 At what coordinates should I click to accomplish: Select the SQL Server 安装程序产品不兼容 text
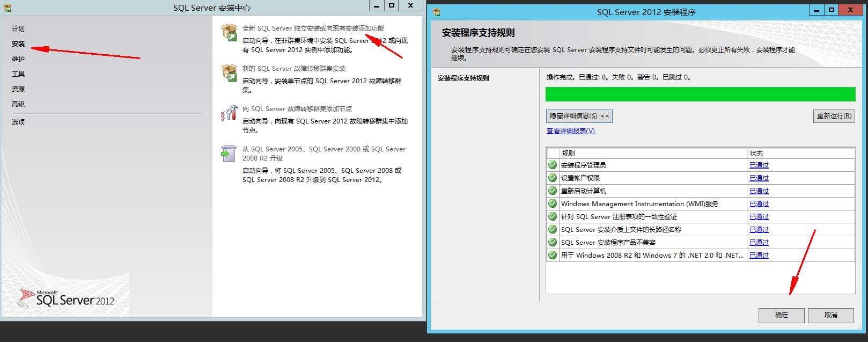tap(608, 243)
